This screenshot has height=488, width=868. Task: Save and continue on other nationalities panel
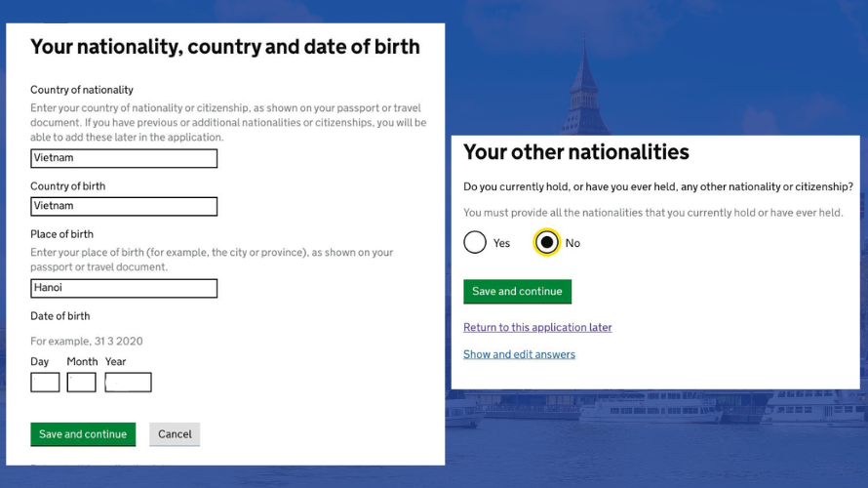tap(517, 292)
